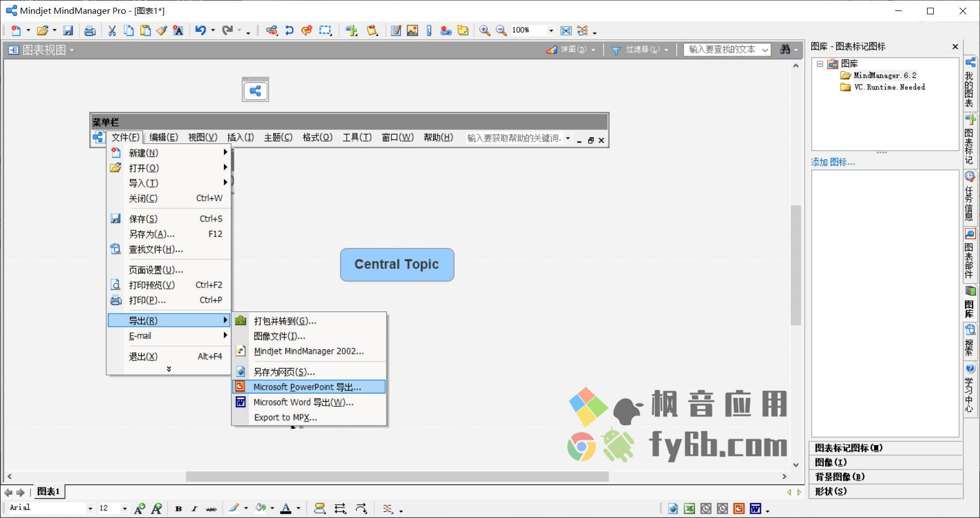The width and height of the screenshot is (980, 518).
Task: Click the Export to PowerPoint status bar icon
Action: pyautogui.click(x=739, y=509)
